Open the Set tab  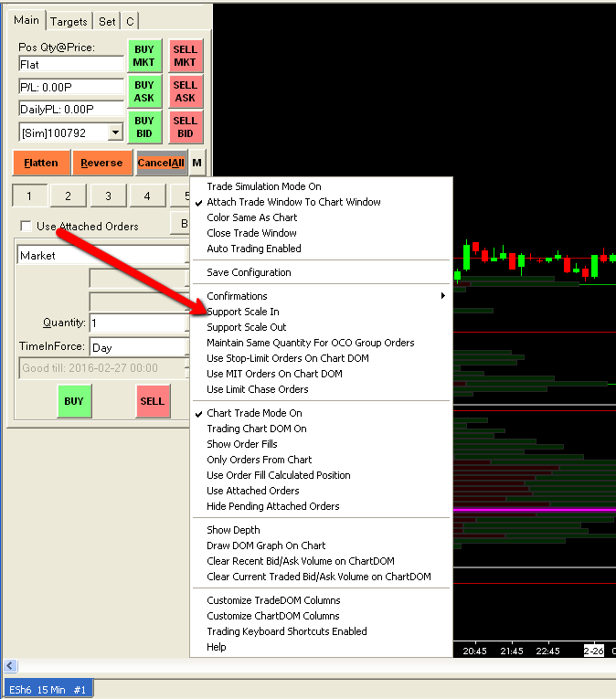coord(107,21)
